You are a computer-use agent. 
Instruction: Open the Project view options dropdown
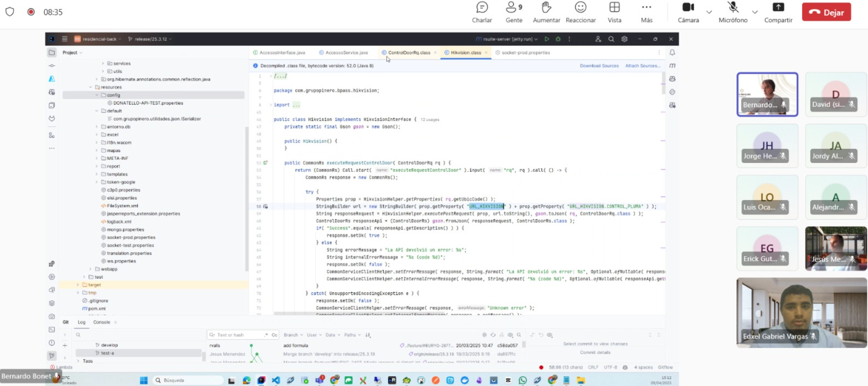73,52
